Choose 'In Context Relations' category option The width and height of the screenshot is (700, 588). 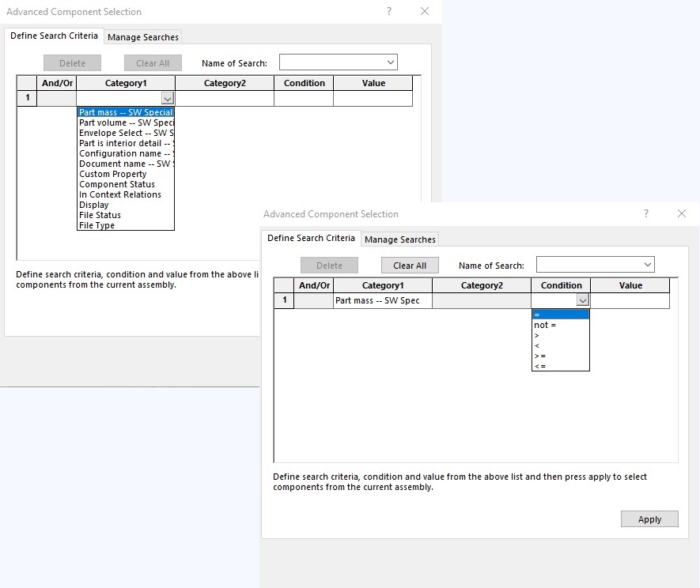point(120,194)
